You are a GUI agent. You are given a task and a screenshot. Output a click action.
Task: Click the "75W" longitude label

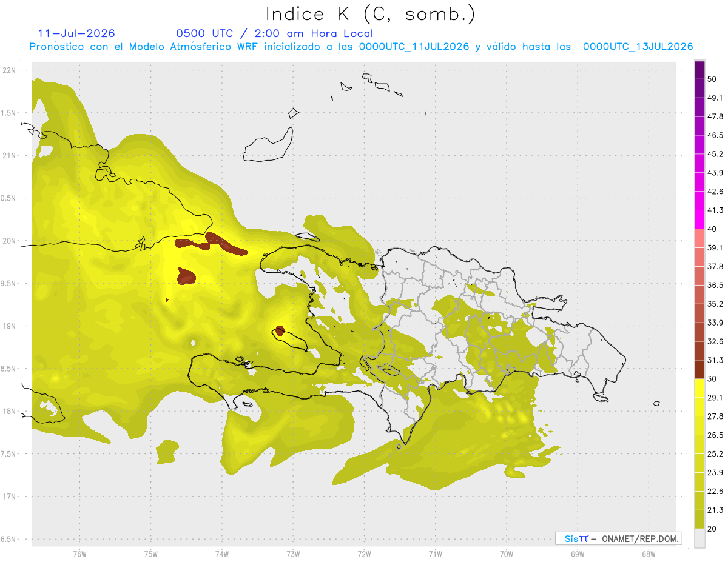(x=150, y=554)
